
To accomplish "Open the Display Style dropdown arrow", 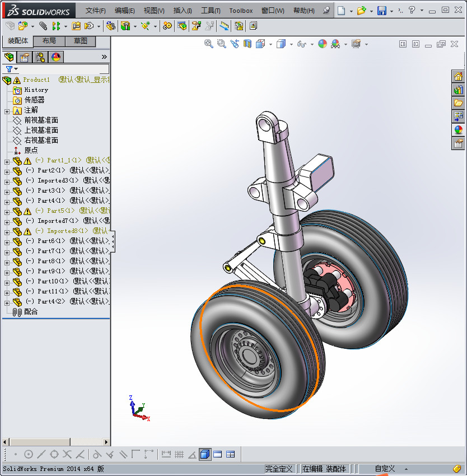I will point(291,45).
